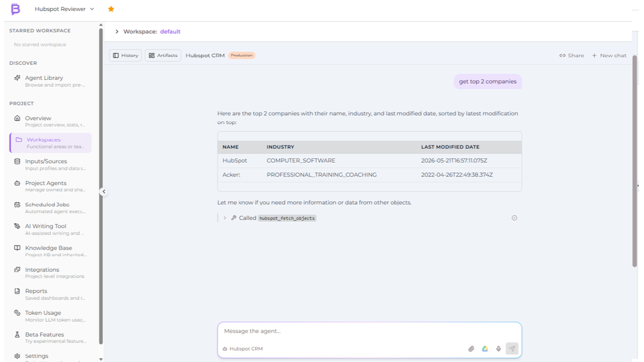Click the hubspot_fetch_objects code label
This screenshot has height=362, width=644.
pos(287,218)
